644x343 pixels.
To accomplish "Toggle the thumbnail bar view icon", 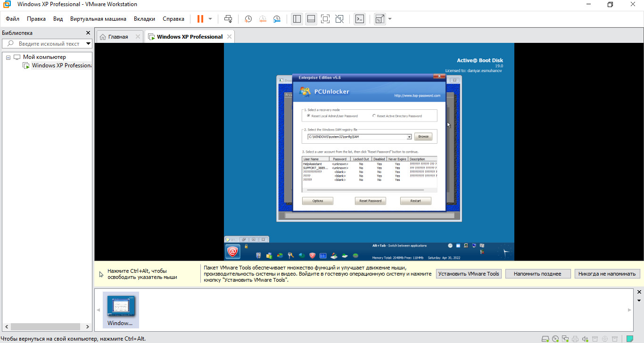I will [311, 19].
